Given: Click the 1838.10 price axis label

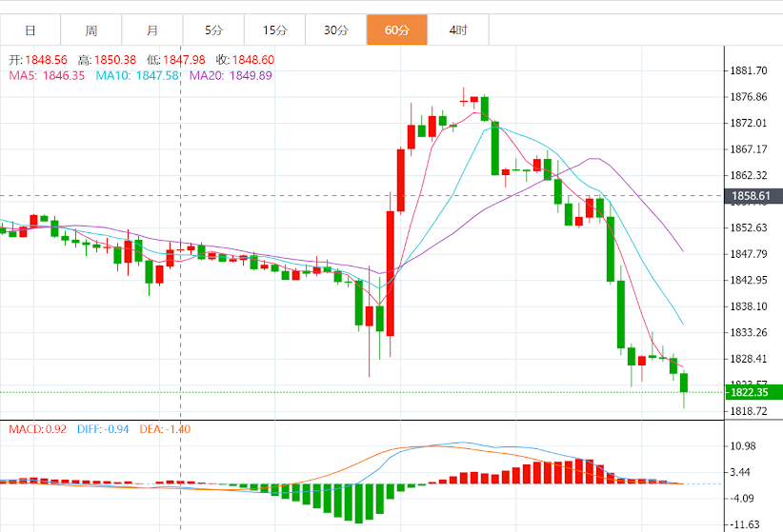Looking at the screenshot, I should click(x=749, y=306).
